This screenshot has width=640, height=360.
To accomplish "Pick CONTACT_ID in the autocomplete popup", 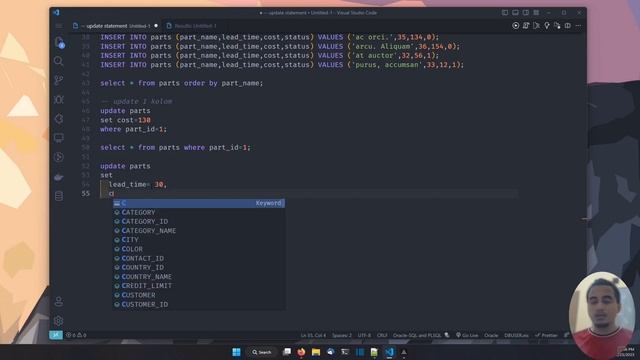I will (199, 258).
